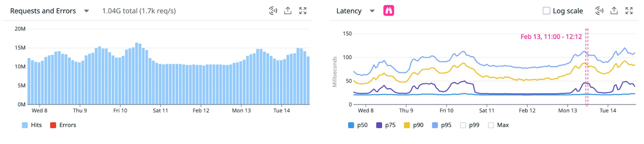This screenshot has height=144, width=644.
Task: Open the Latency metric dropdown arrow
Action: pos(372,11)
